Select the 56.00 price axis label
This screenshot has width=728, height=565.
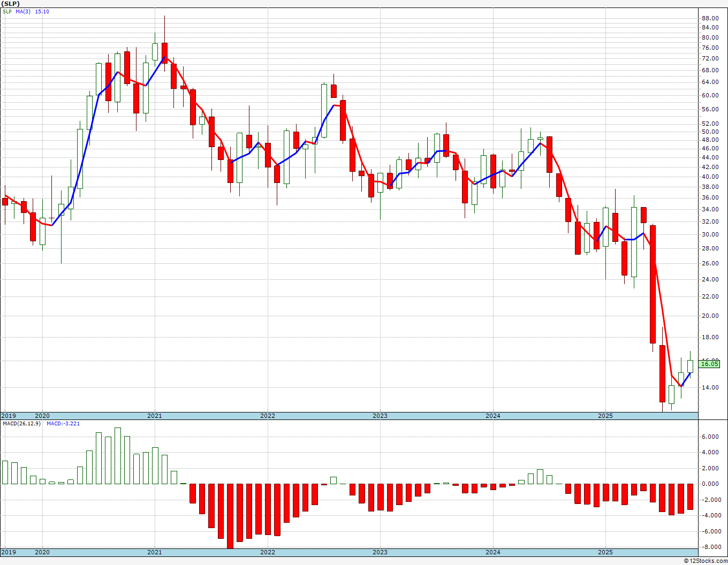click(710, 109)
